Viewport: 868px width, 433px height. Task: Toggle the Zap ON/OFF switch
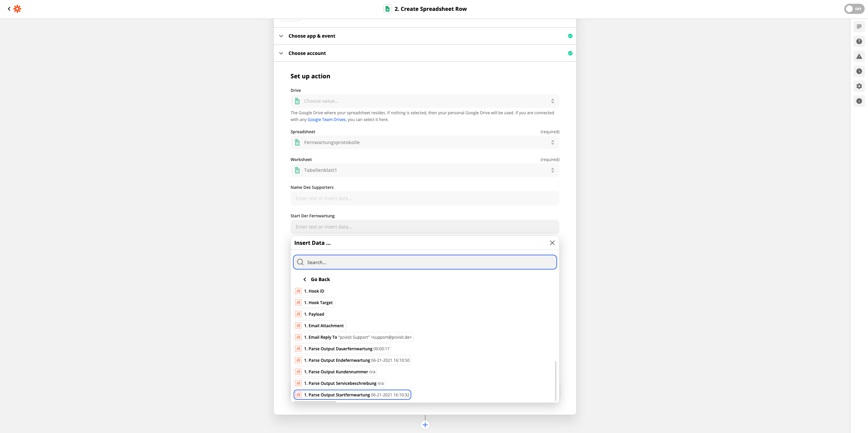[854, 9]
